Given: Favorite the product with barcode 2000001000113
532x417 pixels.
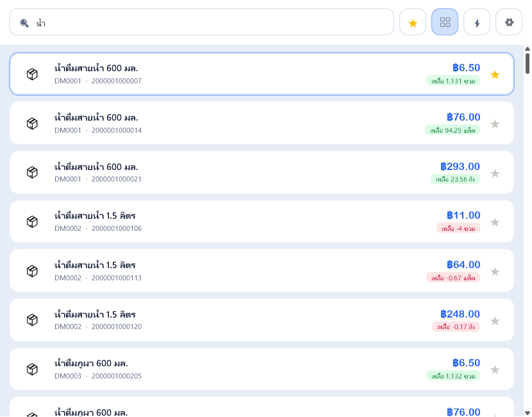Looking at the screenshot, I should pyautogui.click(x=495, y=271).
